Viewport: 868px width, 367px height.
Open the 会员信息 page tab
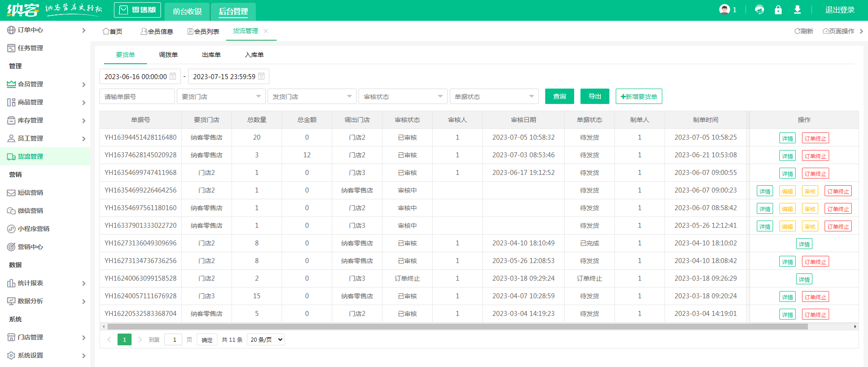(x=157, y=31)
